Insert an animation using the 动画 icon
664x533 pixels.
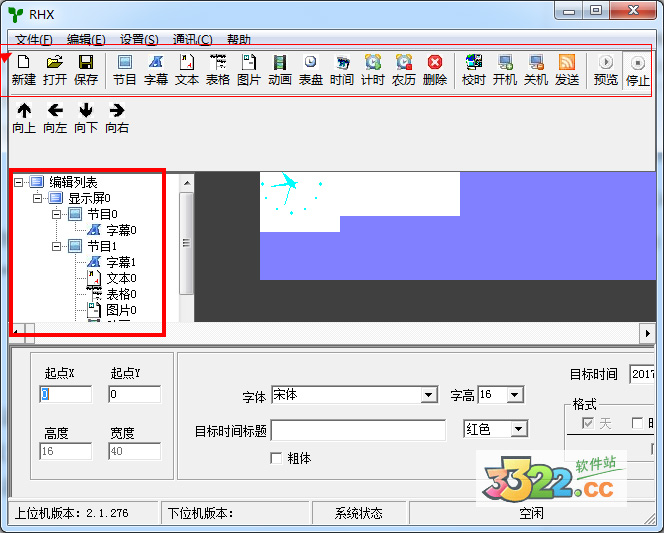coord(280,70)
